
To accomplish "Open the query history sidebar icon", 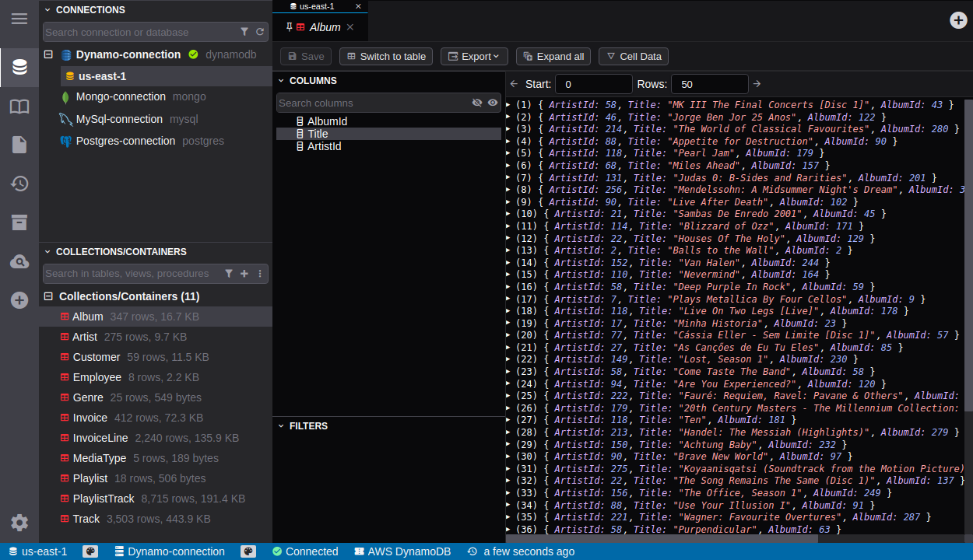I will (19, 184).
